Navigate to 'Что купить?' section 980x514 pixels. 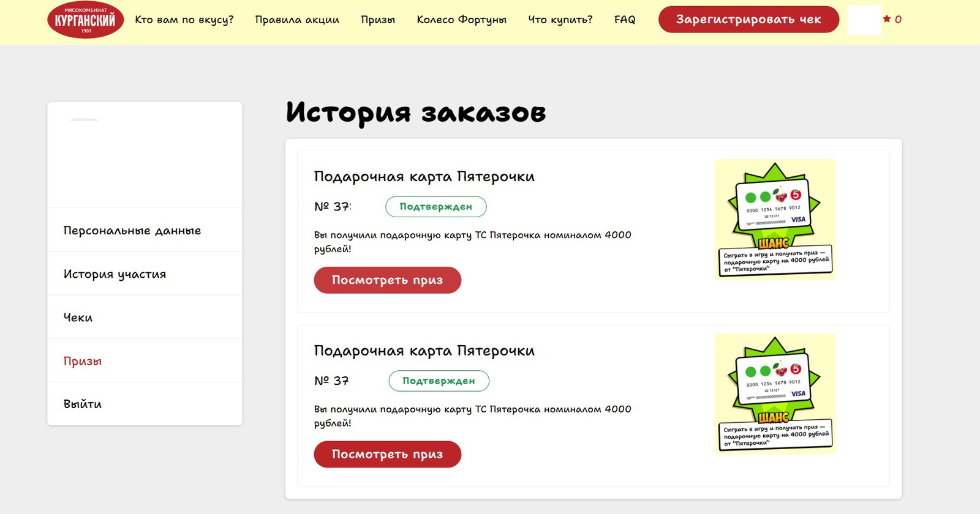[x=560, y=20]
